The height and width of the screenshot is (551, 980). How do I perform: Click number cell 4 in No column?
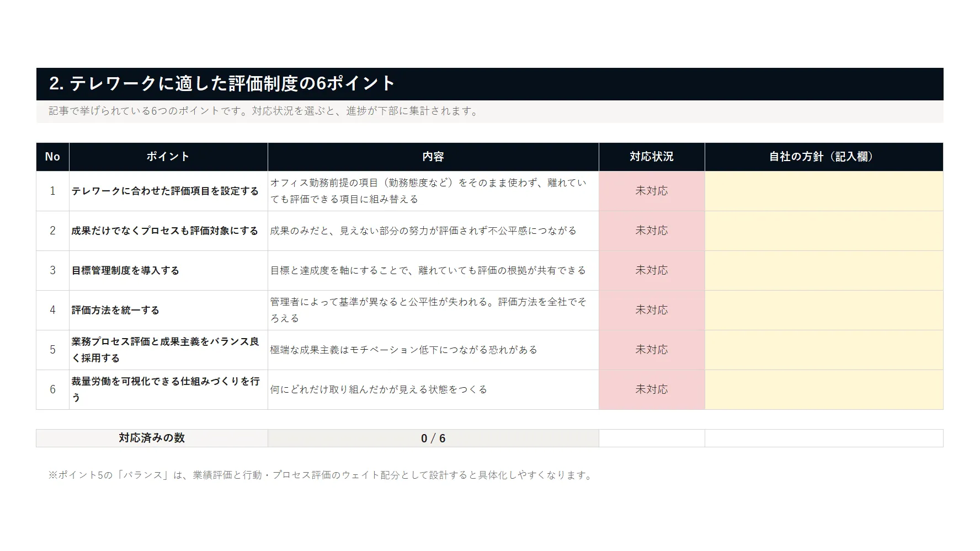52,310
